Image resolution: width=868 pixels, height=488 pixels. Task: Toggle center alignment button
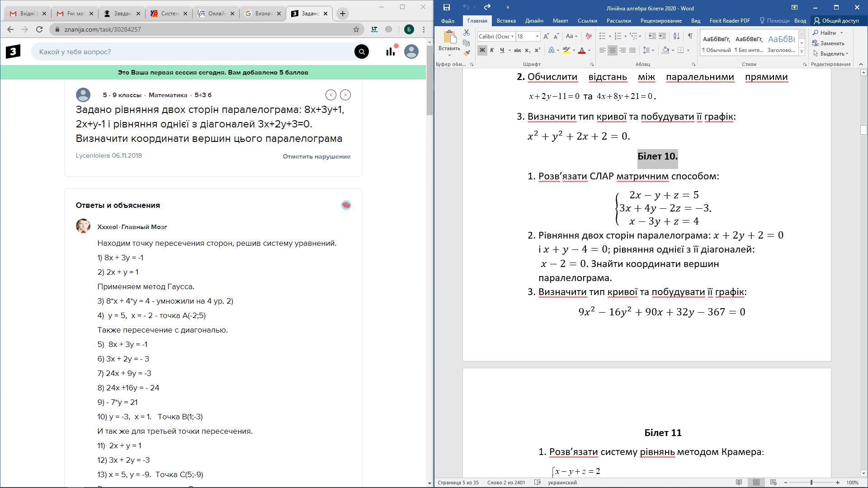click(612, 50)
